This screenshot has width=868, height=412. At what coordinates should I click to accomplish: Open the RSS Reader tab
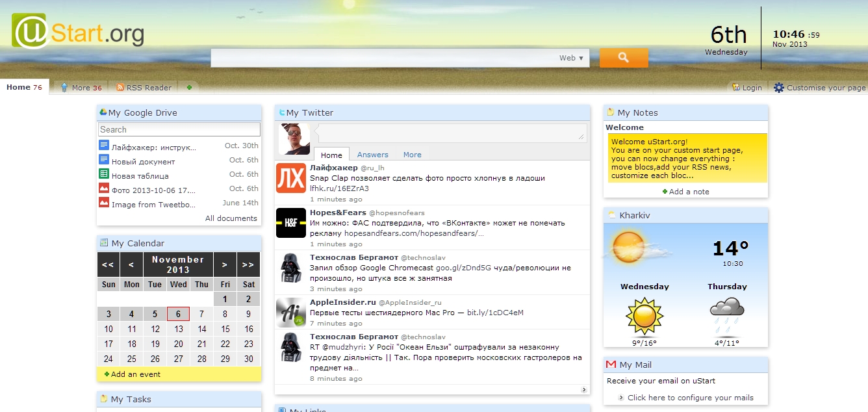click(x=144, y=88)
